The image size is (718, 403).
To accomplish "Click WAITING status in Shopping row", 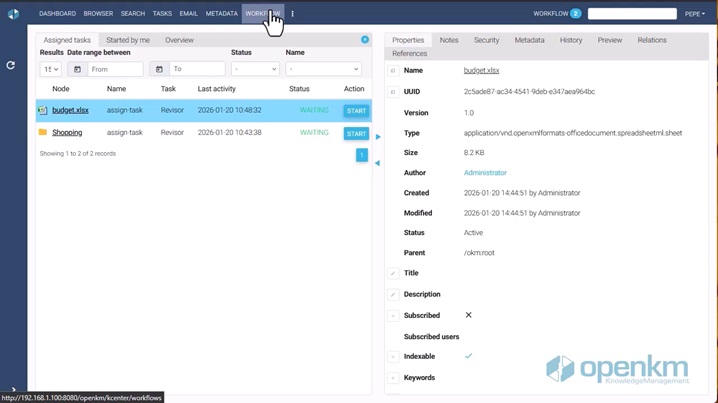I will [x=314, y=132].
